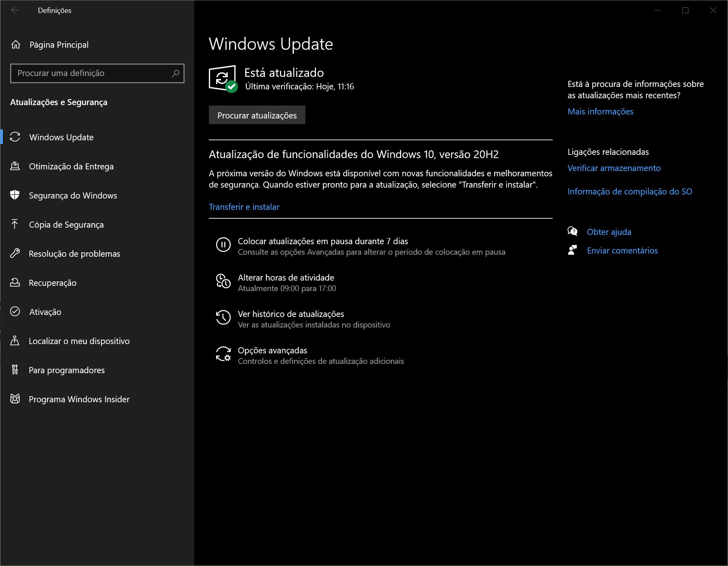
Task: Click the update status icon with green check
Action: pos(223,79)
